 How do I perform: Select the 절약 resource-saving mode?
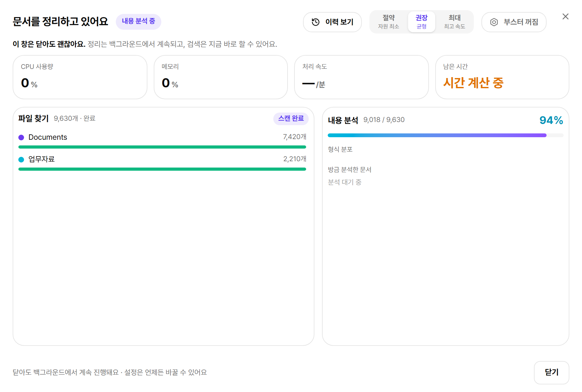388,22
